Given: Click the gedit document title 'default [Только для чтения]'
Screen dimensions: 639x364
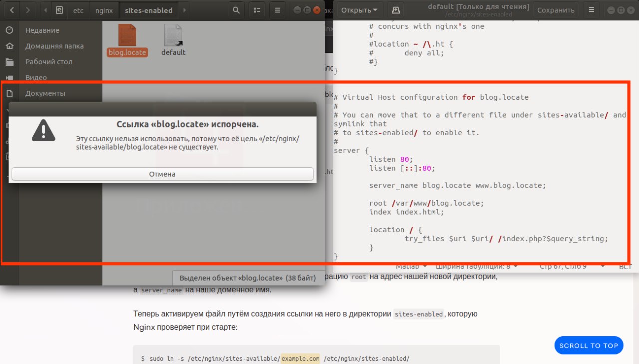Looking at the screenshot, I should (x=479, y=6).
